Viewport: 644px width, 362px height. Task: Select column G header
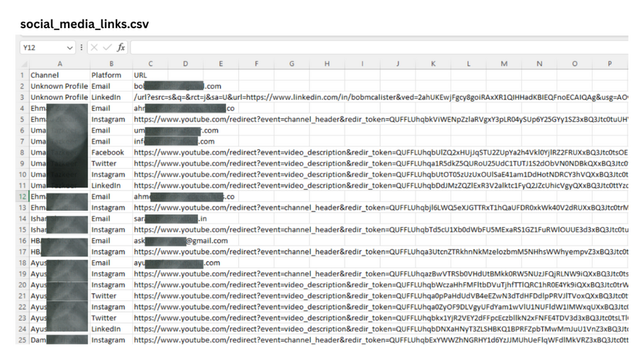pyautogui.click(x=292, y=63)
